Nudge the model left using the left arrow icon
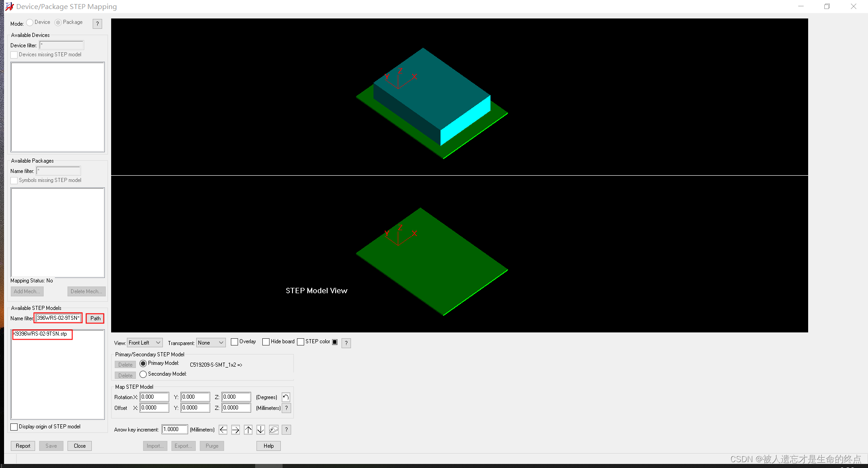This screenshot has height=468, width=868. 223,429
